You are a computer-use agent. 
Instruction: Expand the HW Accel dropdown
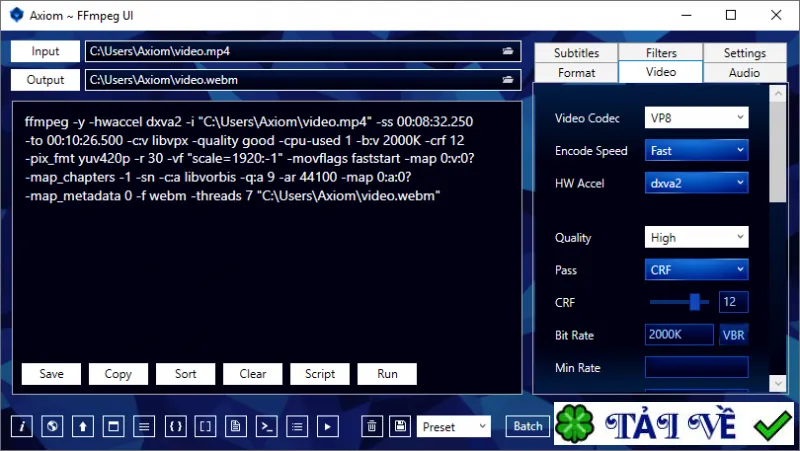(696, 183)
